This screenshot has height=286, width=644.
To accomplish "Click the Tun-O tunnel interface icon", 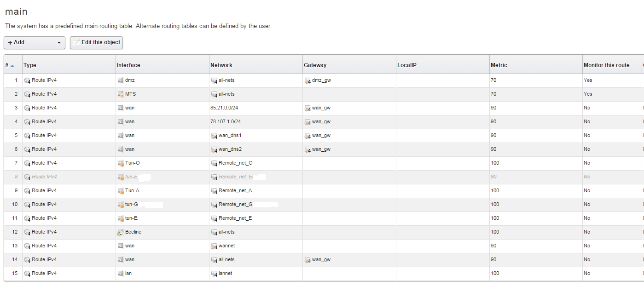I will click(x=121, y=163).
